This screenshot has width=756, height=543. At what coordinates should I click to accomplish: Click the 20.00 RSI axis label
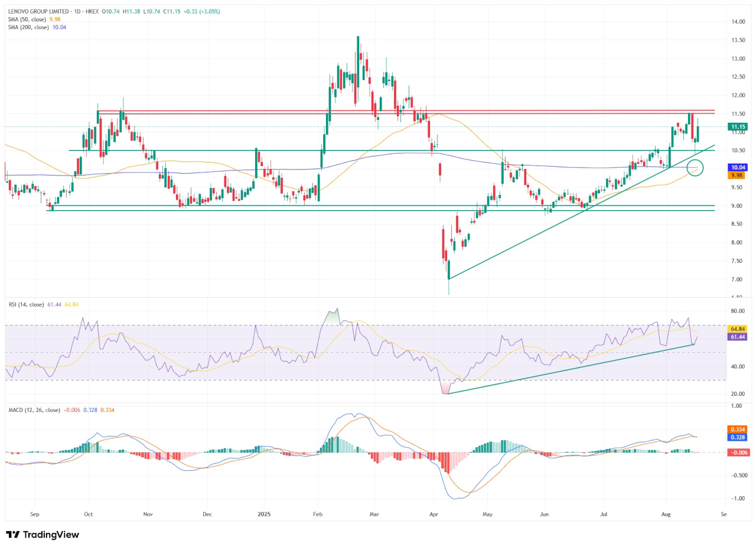pos(738,394)
